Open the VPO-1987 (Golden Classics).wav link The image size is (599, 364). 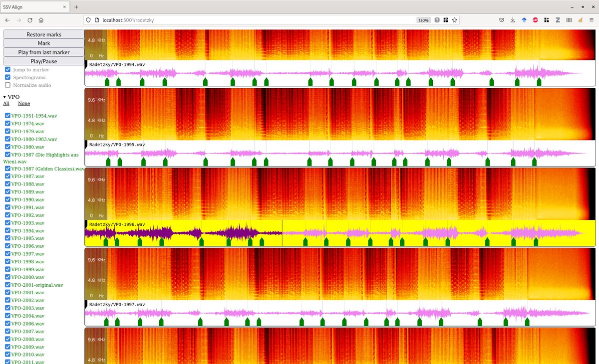tap(48, 169)
